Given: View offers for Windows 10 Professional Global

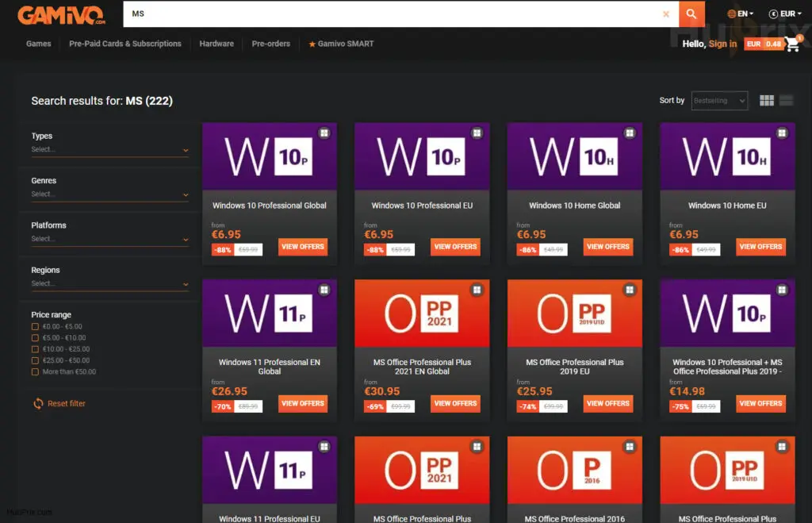Looking at the screenshot, I should click(303, 247).
